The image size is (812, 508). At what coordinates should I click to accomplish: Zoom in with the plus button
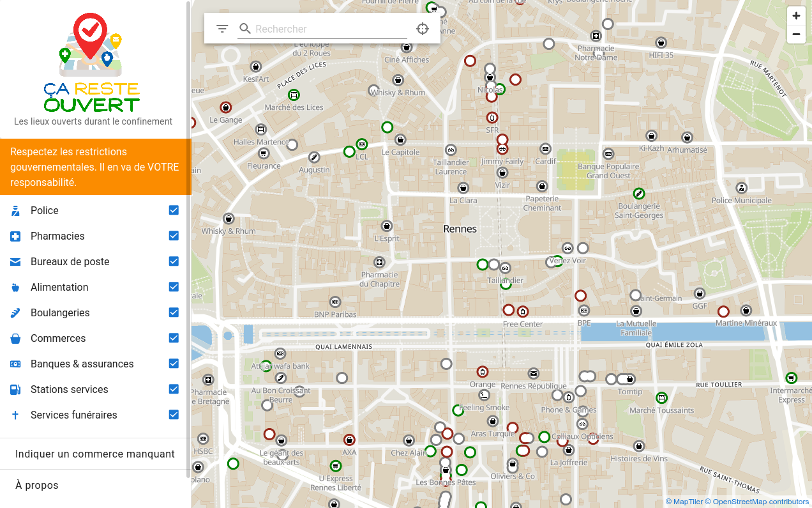796,16
